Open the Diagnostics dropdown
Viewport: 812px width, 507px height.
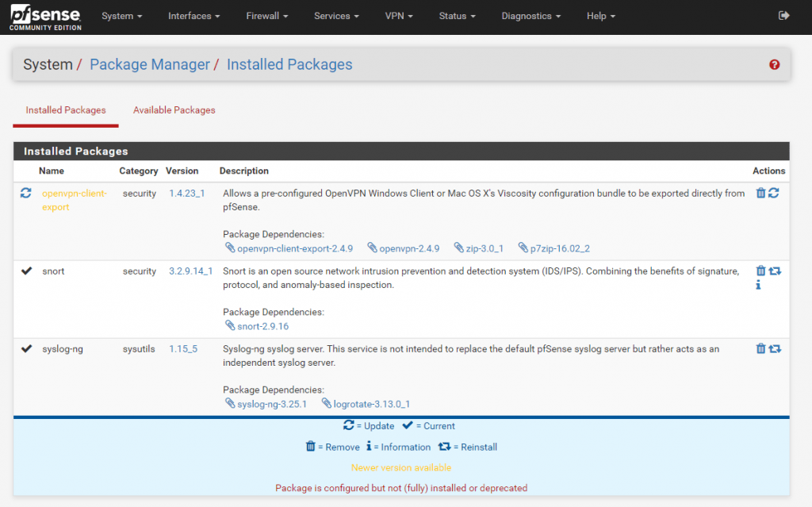click(530, 16)
